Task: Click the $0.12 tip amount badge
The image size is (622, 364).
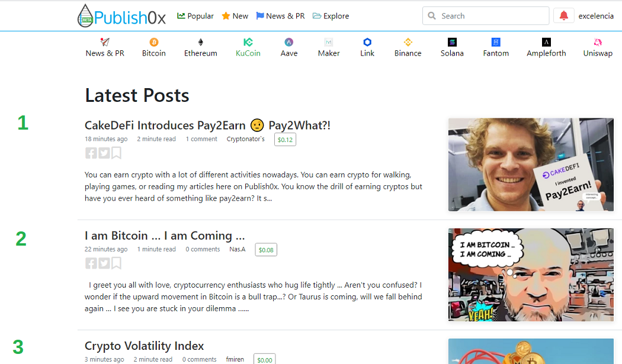Action: tap(285, 140)
